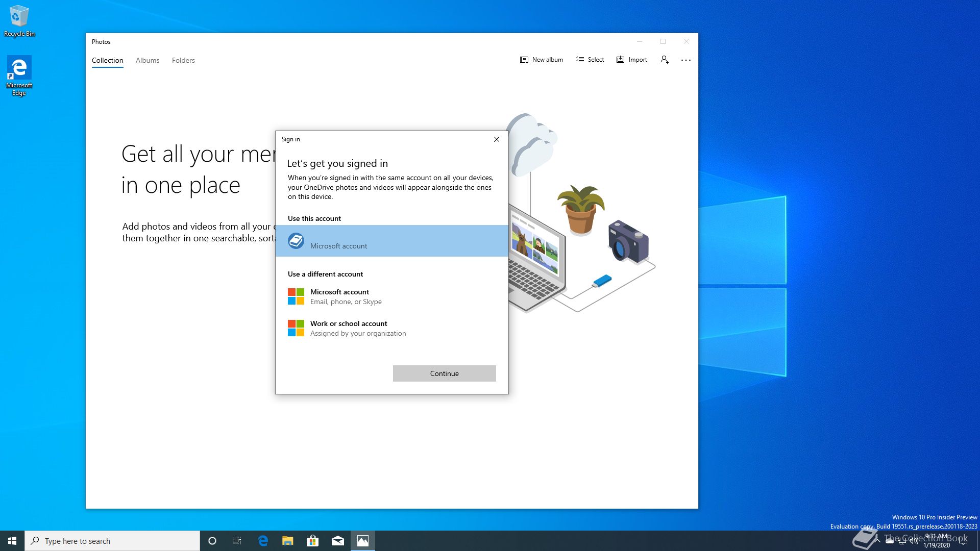Image resolution: width=980 pixels, height=551 pixels.
Task: Click the add account person icon
Action: 665,60
